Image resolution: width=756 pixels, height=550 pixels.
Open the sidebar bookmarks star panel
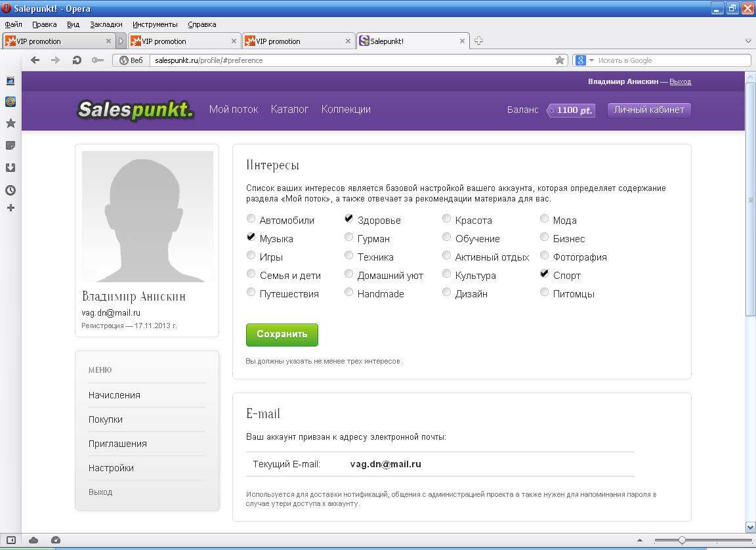click(x=10, y=123)
